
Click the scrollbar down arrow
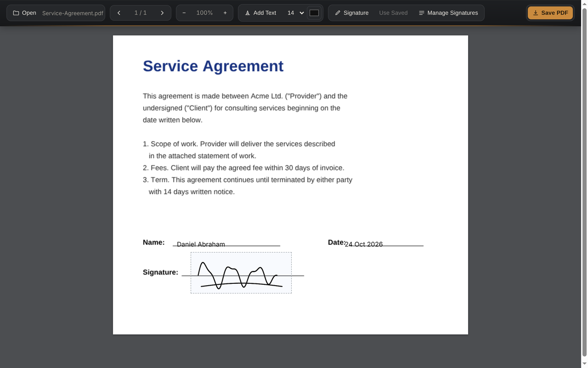(x=584, y=364)
